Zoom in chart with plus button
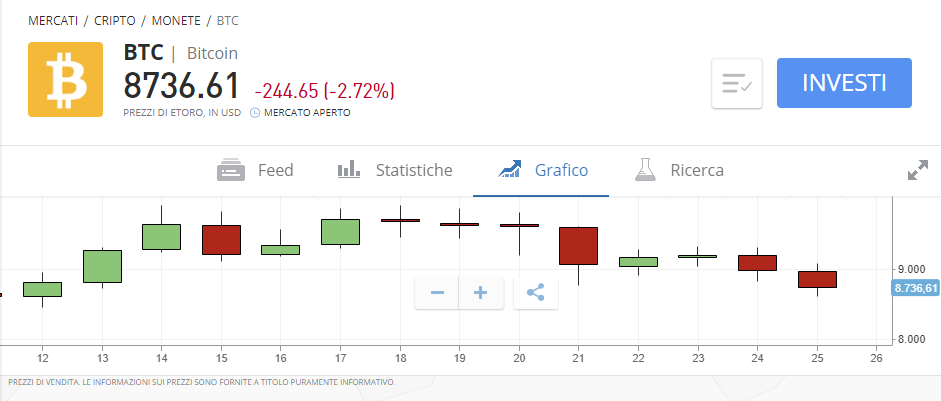The height and width of the screenshot is (401, 941). click(x=481, y=293)
